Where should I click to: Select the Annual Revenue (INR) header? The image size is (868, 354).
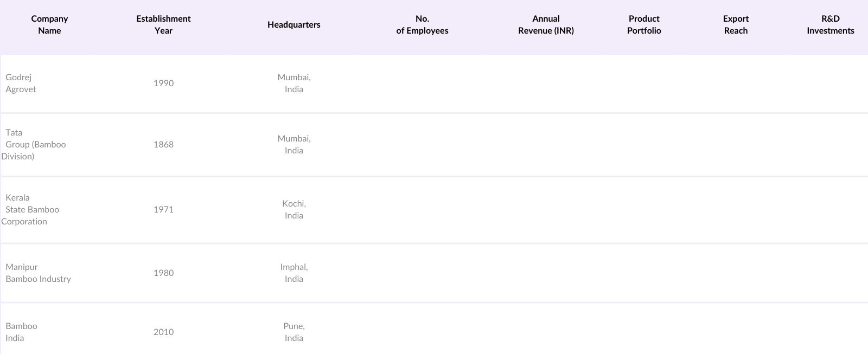click(x=546, y=25)
